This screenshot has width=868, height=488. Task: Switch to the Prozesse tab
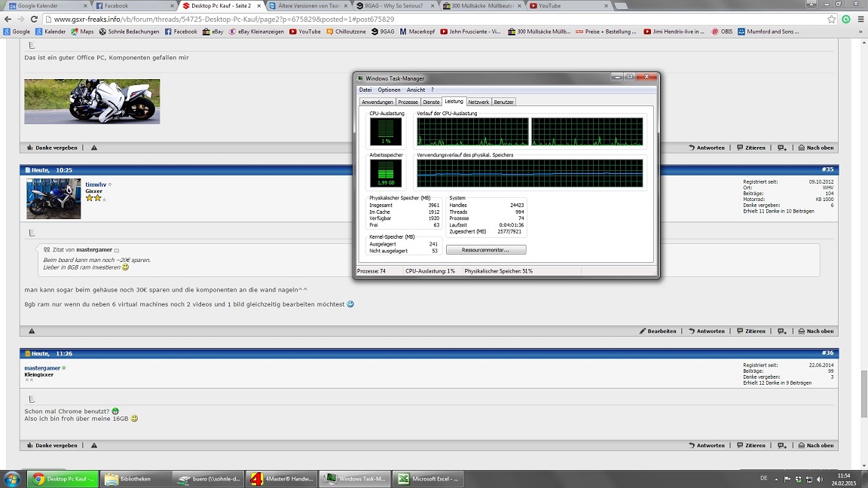pyautogui.click(x=408, y=102)
